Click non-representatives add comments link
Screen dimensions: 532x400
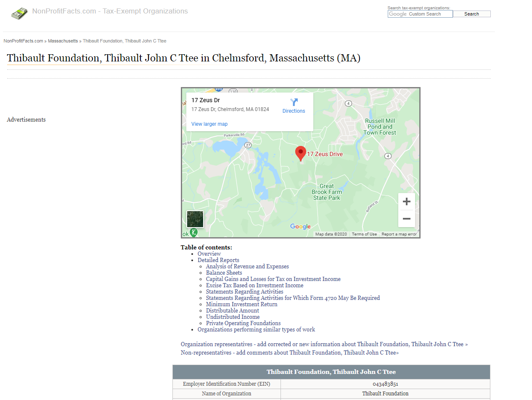click(x=290, y=352)
